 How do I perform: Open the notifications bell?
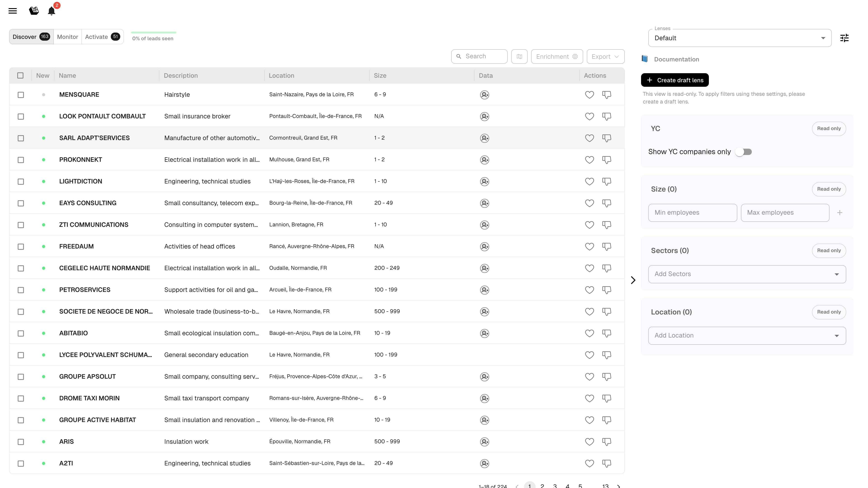coord(51,11)
